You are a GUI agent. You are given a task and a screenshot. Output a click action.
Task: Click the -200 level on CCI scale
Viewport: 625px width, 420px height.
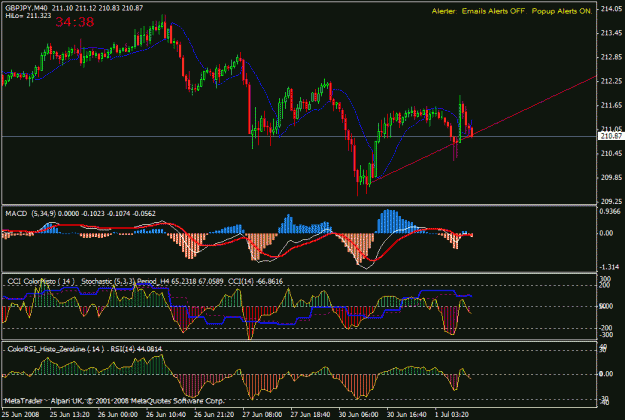coord(605,328)
